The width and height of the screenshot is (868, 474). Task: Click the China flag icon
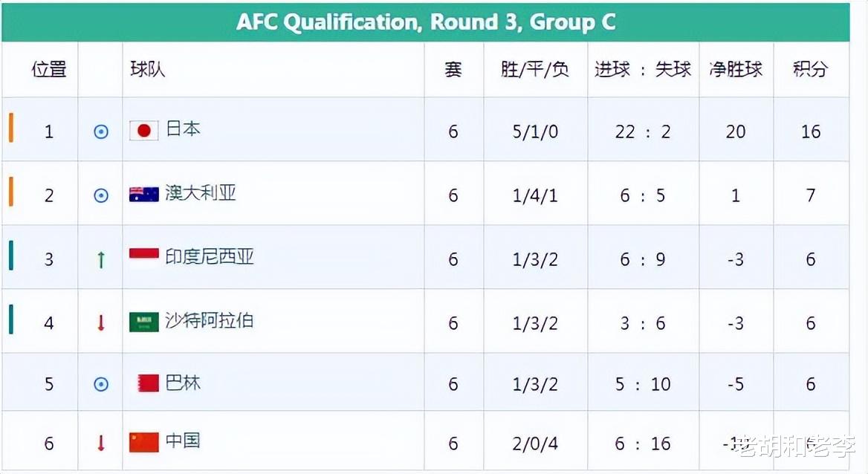pyautogui.click(x=144, y=442)
